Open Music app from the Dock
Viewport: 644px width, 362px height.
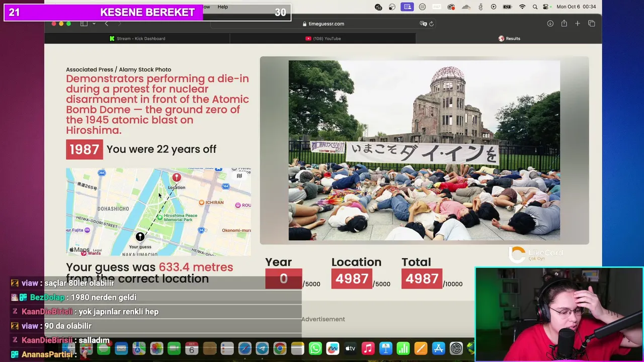pos(368,348)
